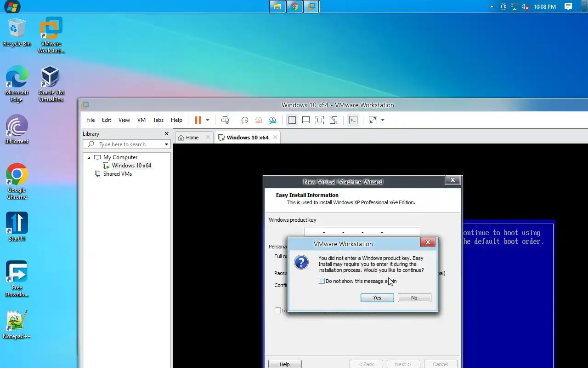Close the New Virtual Machine Wizard
Viewport: 588px width, 368px height.
pos(452,180)
